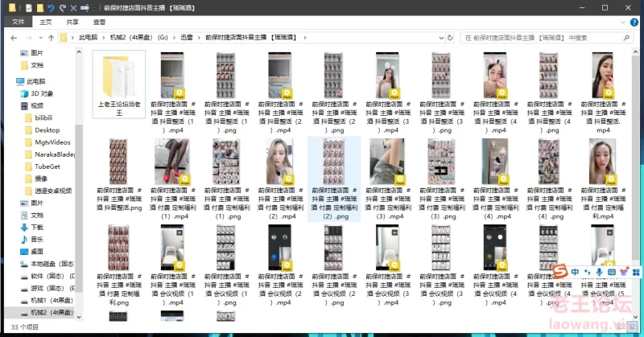Select 抖音整活 (4) .png image file

549,93
